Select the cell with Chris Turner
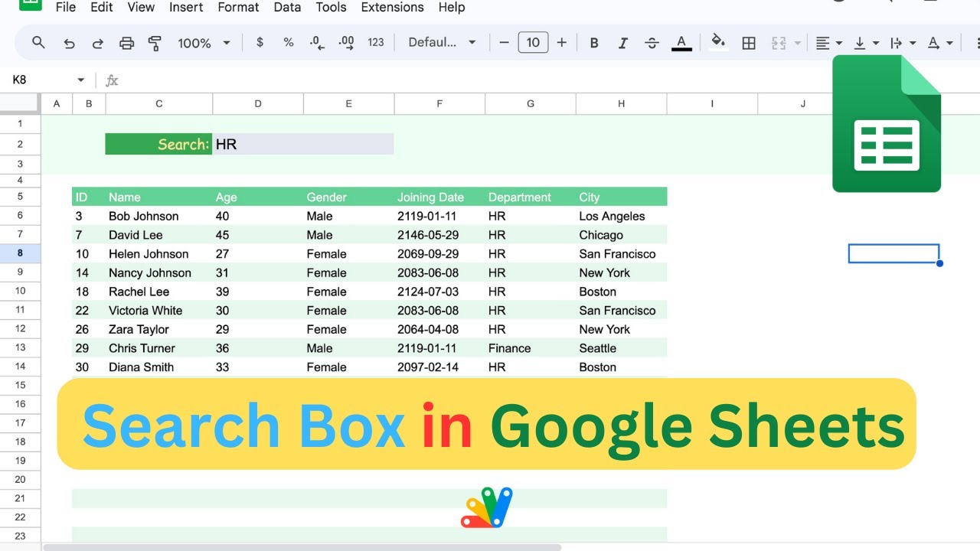Screen dimensions: 980x551 point(158,348)
